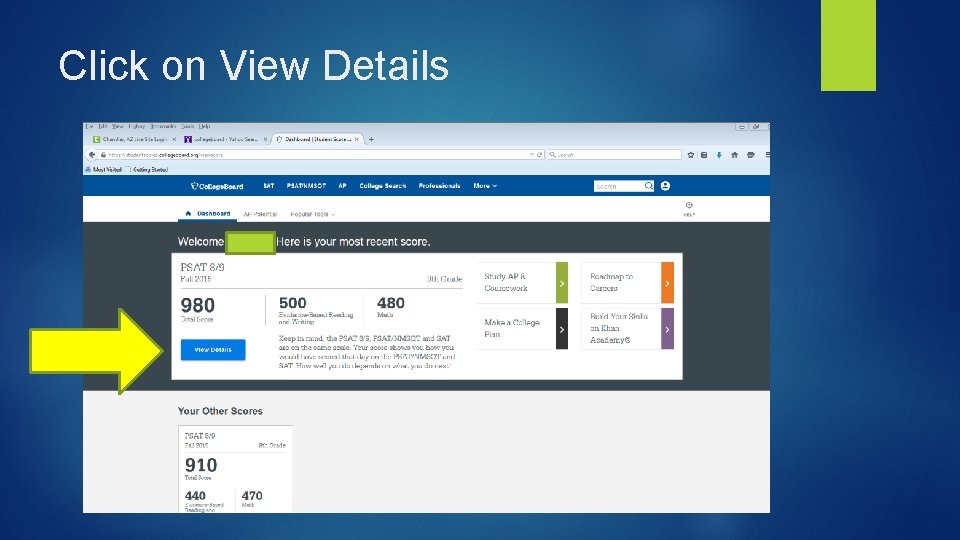Open the Tools menu
The image size is (960, 540).
click(187, 127)
